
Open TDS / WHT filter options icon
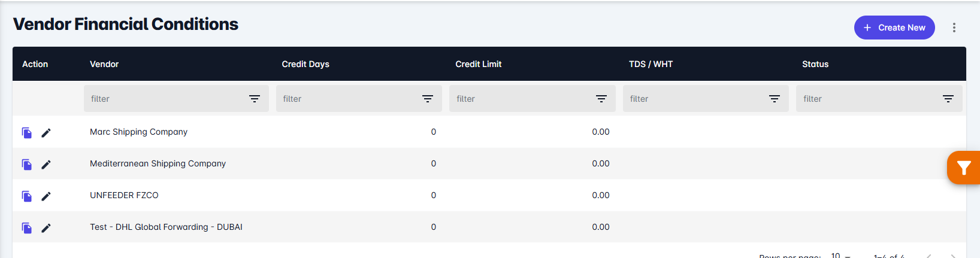pos(775,99)
